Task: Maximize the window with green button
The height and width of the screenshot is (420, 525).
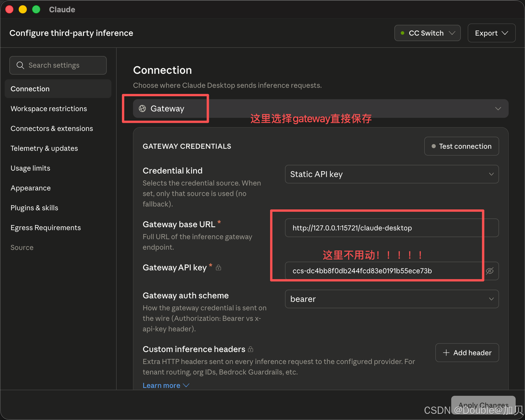Action: (x=36, y=9)
